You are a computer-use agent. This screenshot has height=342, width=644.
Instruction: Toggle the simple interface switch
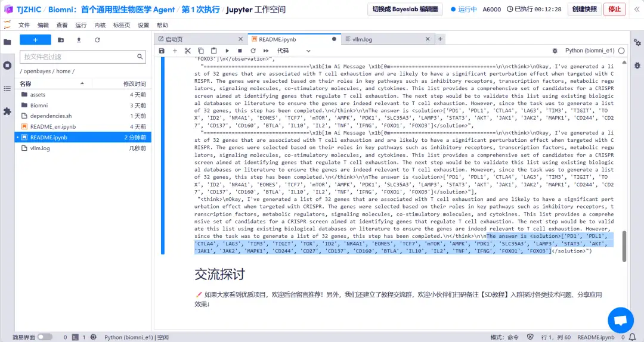45,337
